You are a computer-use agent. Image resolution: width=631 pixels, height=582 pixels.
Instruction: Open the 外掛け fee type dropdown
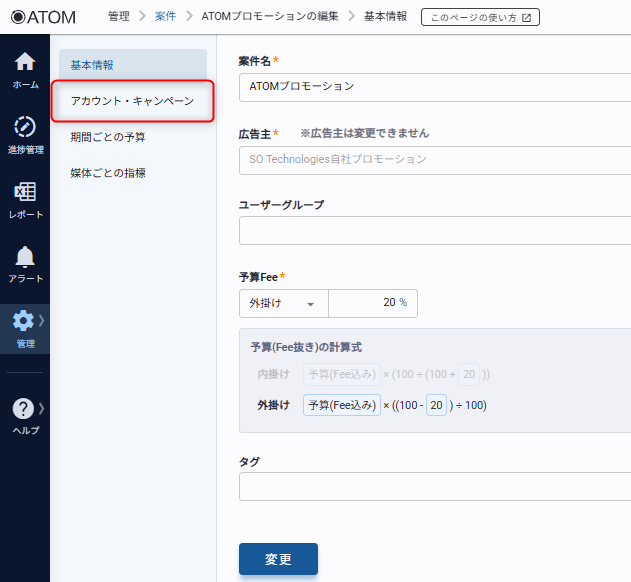[283, 303]
